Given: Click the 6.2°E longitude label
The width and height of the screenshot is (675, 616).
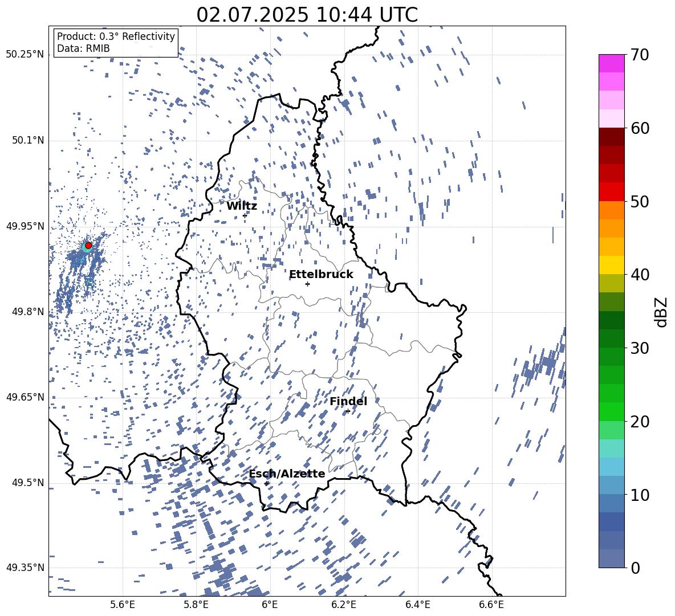Looking at the screenshot, I should pos(344,605).
